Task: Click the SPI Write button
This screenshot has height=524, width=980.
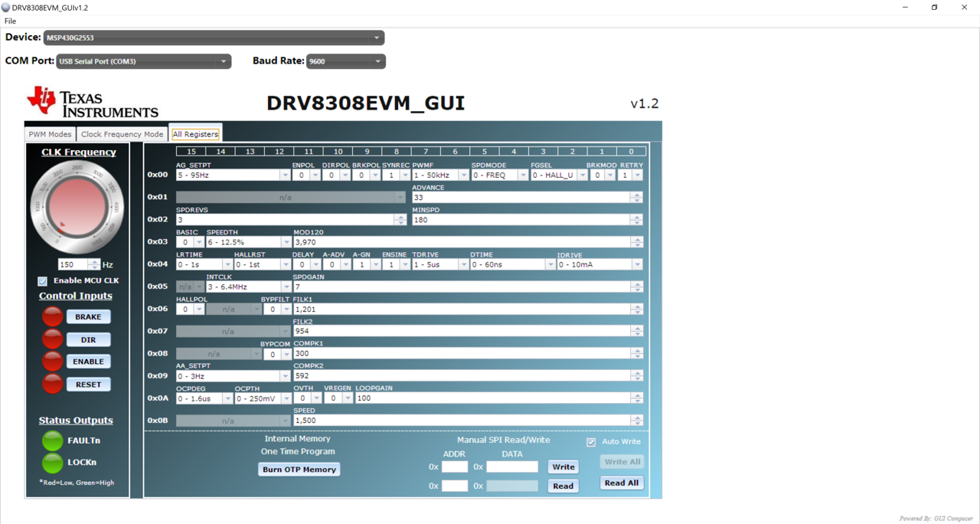Action: coord(563,467)
